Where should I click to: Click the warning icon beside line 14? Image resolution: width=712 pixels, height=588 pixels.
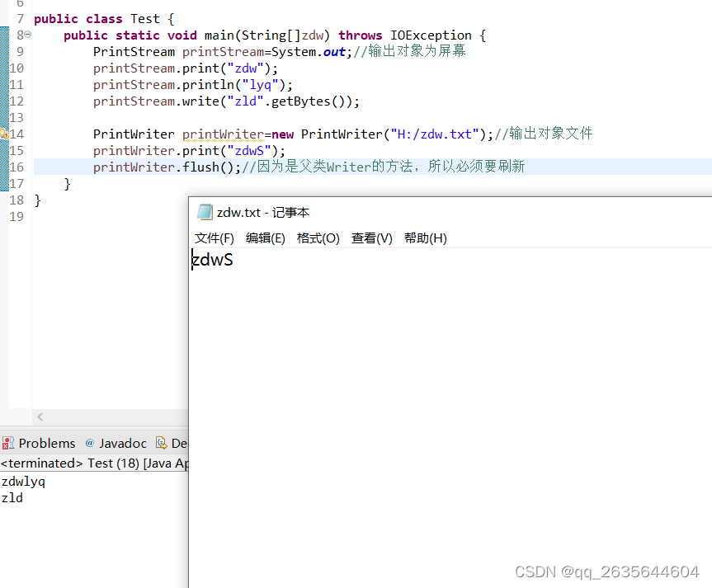tap(4, 134)
